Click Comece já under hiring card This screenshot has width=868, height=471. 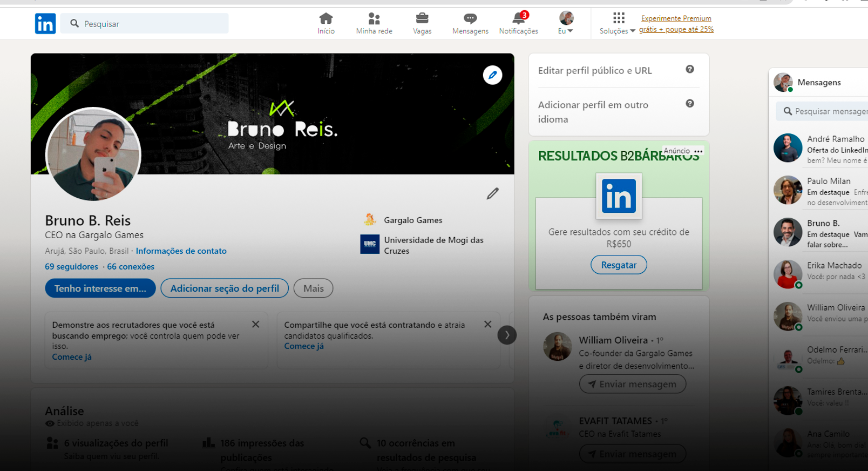(x=304, y=346)
